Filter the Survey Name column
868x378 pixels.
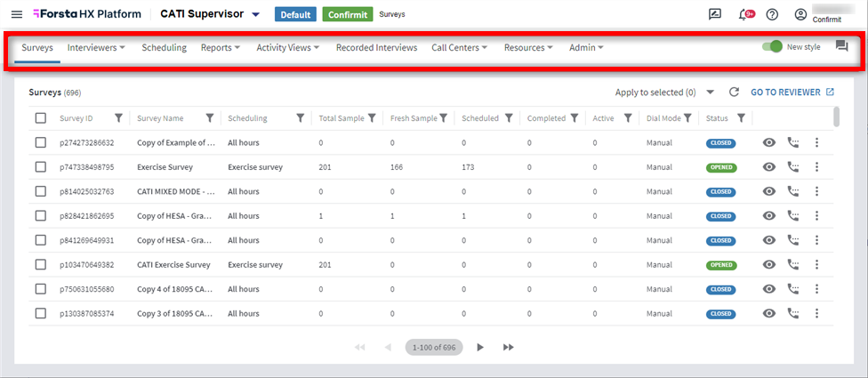pos(210,118)
